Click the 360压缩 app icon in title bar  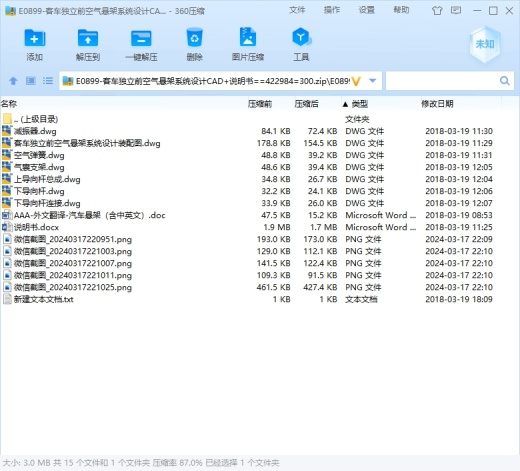tap(10, 11)
